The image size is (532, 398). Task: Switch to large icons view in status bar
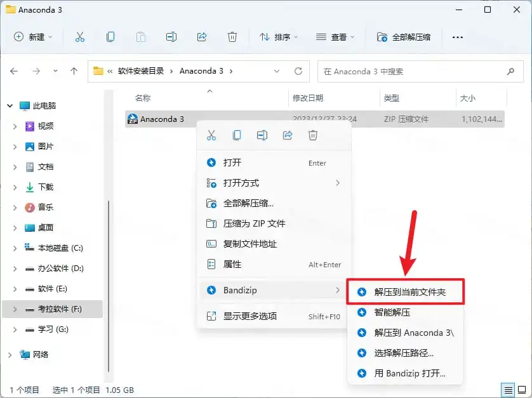[x=522, y=390]
